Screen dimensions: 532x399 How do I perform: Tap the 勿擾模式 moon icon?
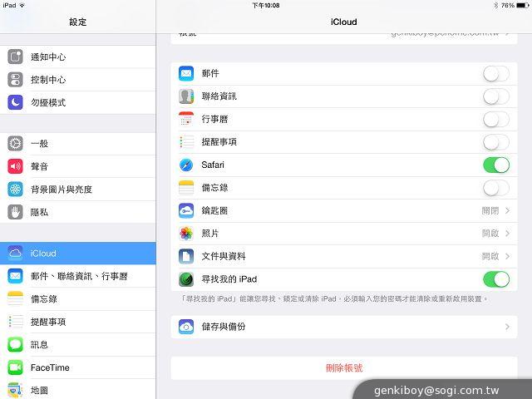(15, 102)
